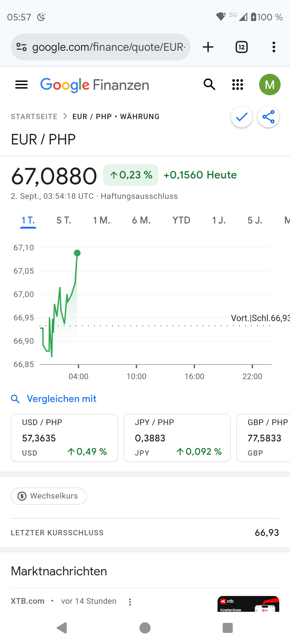290x644 pixels.
Task: Select the 1 J. range tab
Action: [x=219, y=221]
